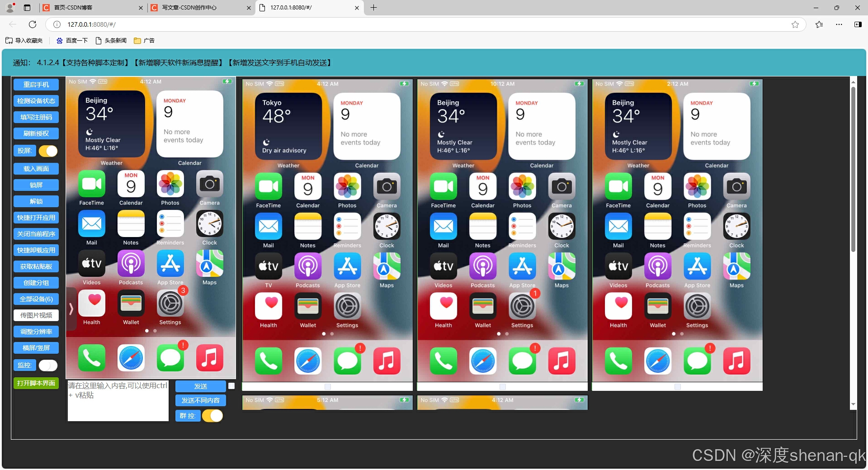This screenshot has width=868, height=470.
Task: Click the page dots on the first phone
Action: (151, 331)
